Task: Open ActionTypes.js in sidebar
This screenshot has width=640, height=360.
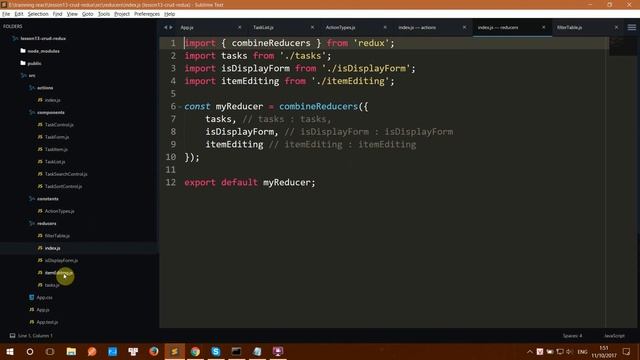Action: pyautogui.click(x=60, y=211)
